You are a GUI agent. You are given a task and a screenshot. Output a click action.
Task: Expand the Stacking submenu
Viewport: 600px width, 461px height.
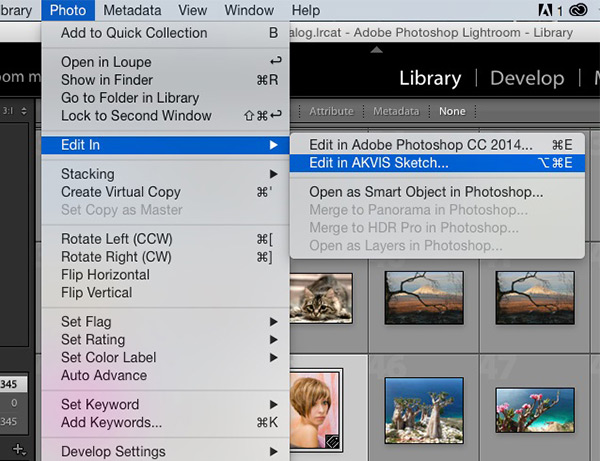[165, 174]
